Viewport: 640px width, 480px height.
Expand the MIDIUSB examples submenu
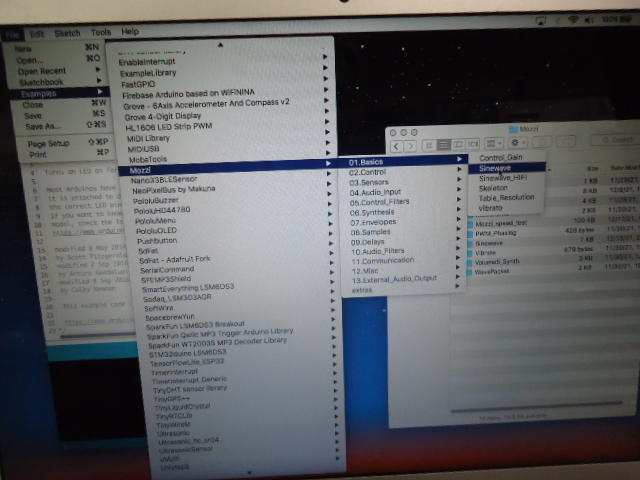pyautogui.click(x=226, y=149)
